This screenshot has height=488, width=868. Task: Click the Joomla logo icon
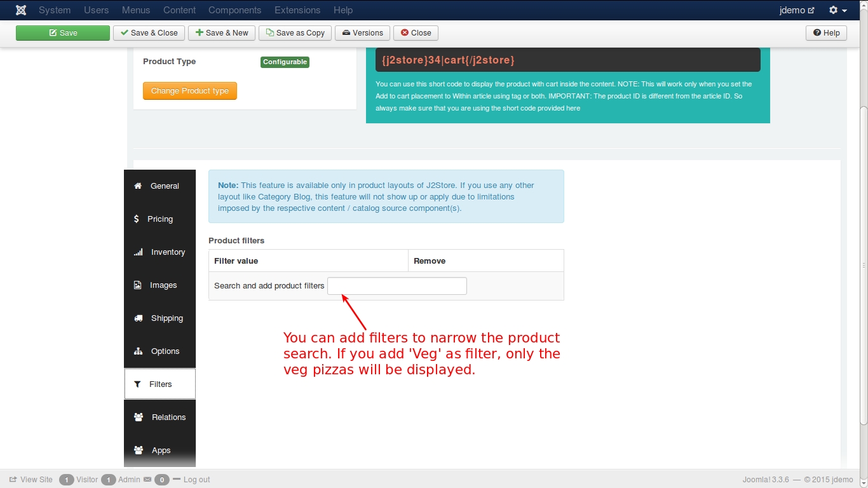21,10
